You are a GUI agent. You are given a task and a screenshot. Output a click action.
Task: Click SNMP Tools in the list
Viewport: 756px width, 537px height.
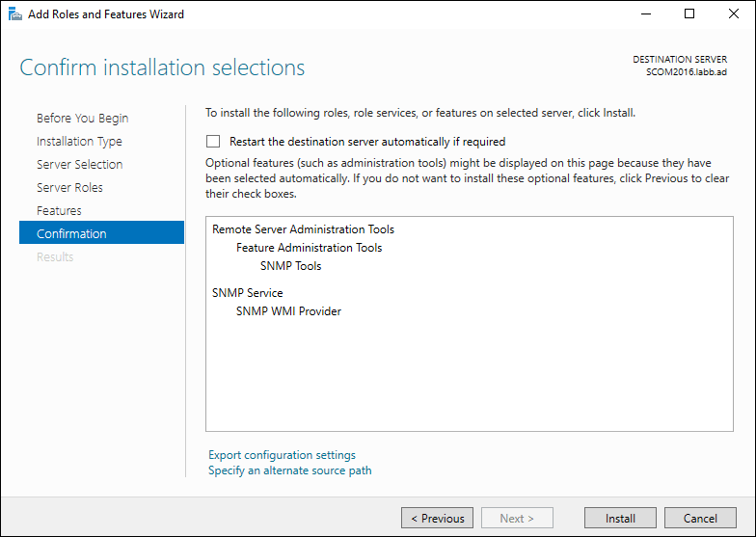[x=290, y=266]
